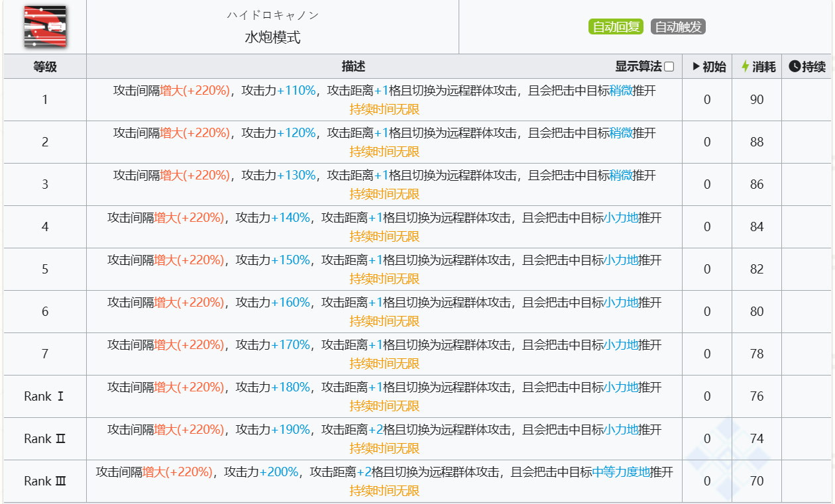Click the +130% attack value

click(296, 176)
